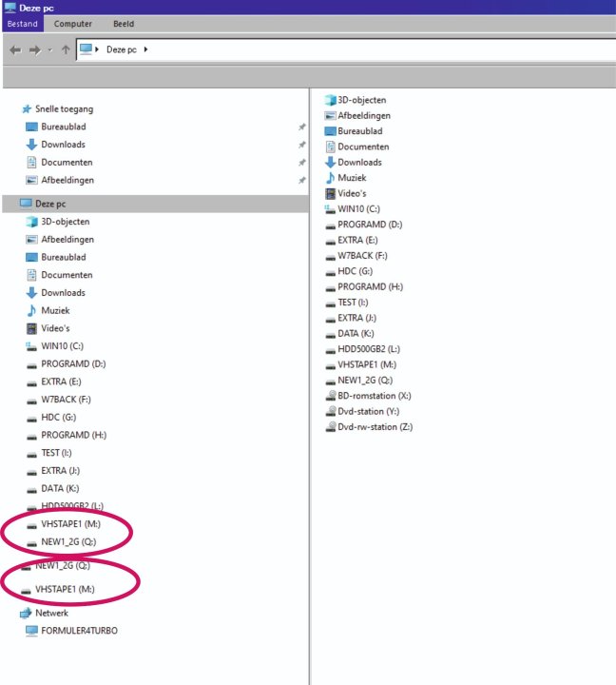Open pinned Documenten under Snelle toegang
The image size is (616, 685).
point(67,162)
